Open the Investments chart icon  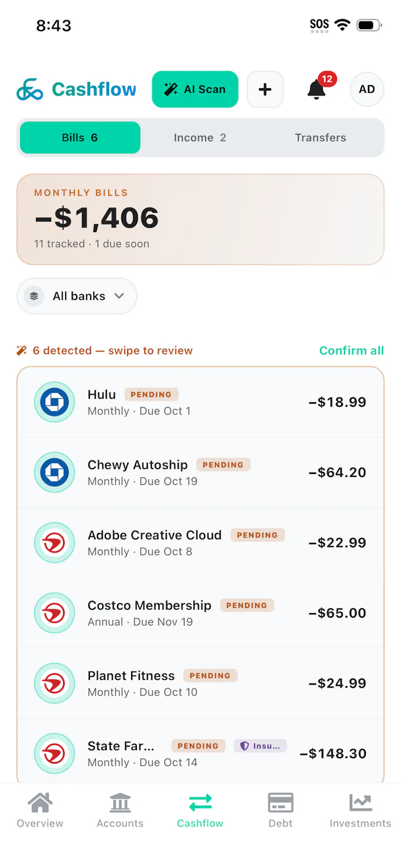click(x=360, y=802)
